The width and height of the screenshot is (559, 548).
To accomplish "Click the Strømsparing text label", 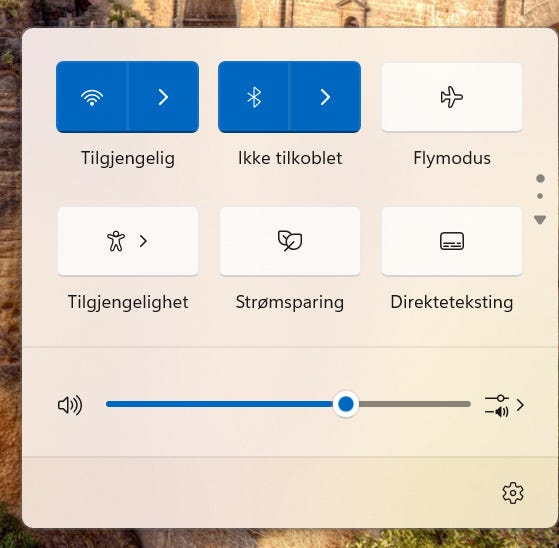I will click(290, 302).
